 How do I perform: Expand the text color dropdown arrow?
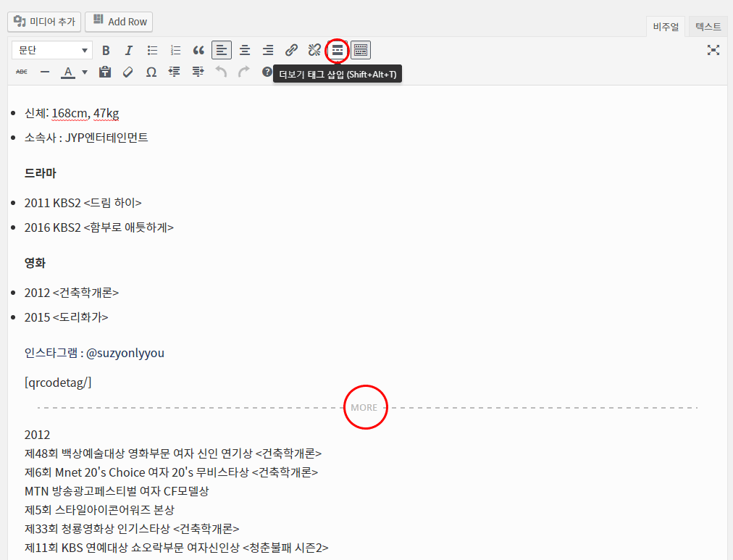pyautogui.click(x=85, y=72)
